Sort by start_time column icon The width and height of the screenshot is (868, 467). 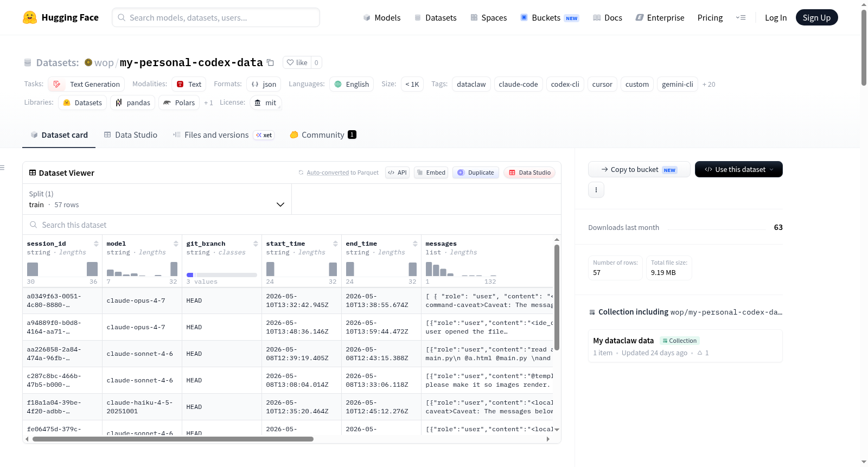(x=335, y=244)
